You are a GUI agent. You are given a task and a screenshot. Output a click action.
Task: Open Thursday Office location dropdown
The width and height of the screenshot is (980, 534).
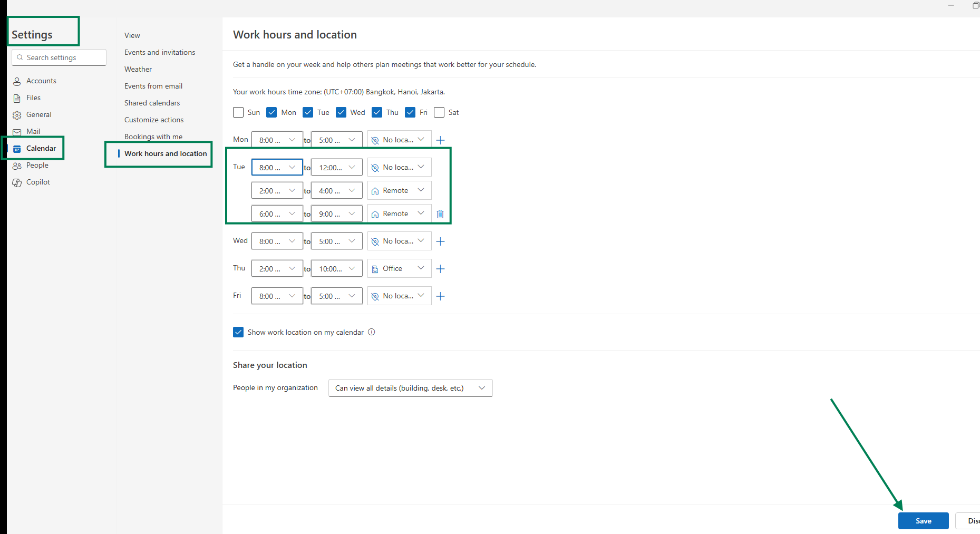[x=400, y=268]
